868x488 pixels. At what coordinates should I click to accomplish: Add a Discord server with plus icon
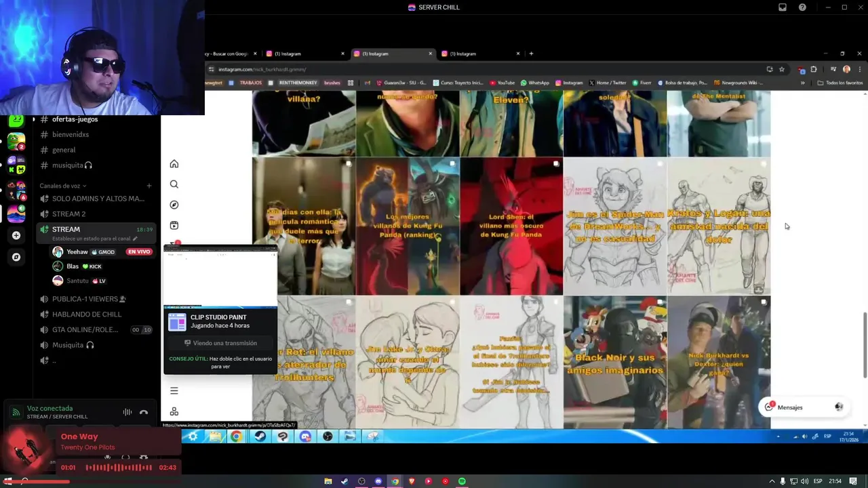[16, 235]
